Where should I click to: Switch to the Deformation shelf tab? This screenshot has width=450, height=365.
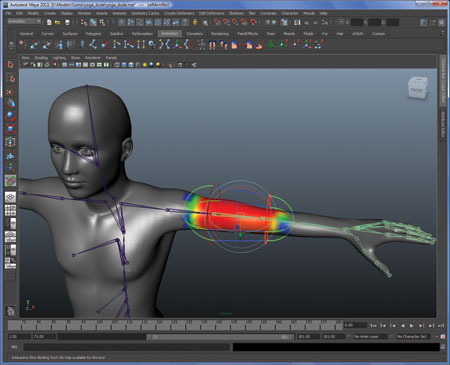[142, 34]
